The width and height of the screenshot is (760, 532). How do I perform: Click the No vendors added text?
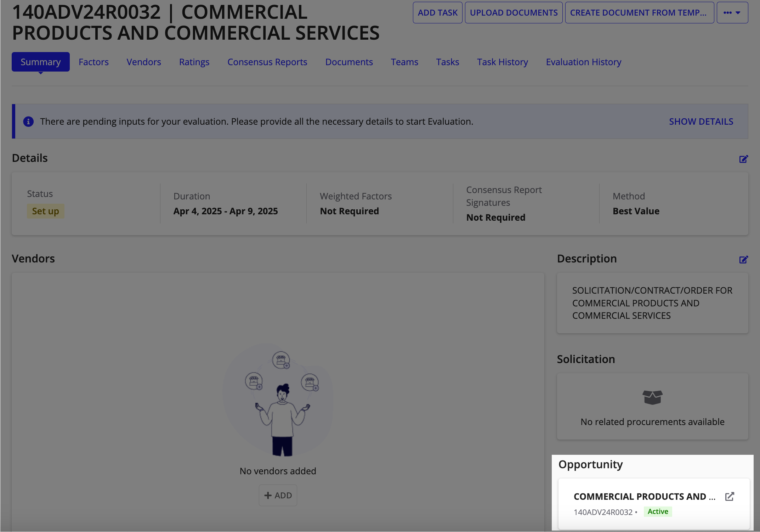pyautogui.click(x=278, y=471)
